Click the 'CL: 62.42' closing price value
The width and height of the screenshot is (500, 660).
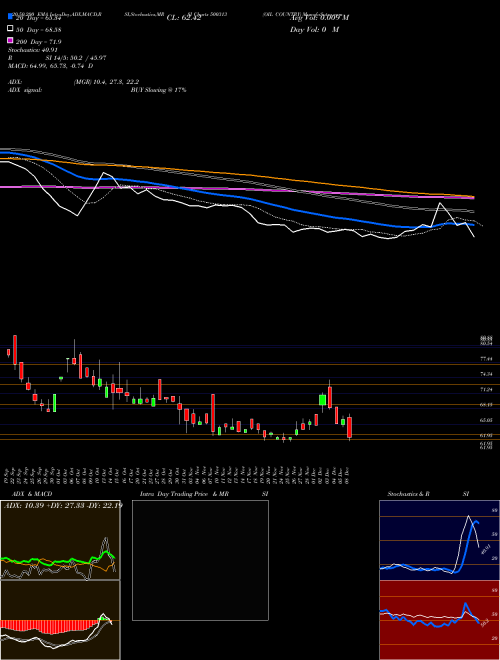184,18
